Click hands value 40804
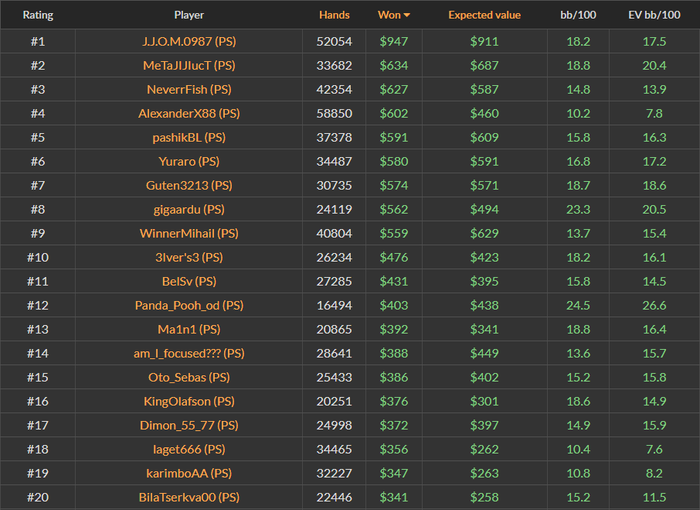This screenshot has height=510, width=700. (334, 234)
